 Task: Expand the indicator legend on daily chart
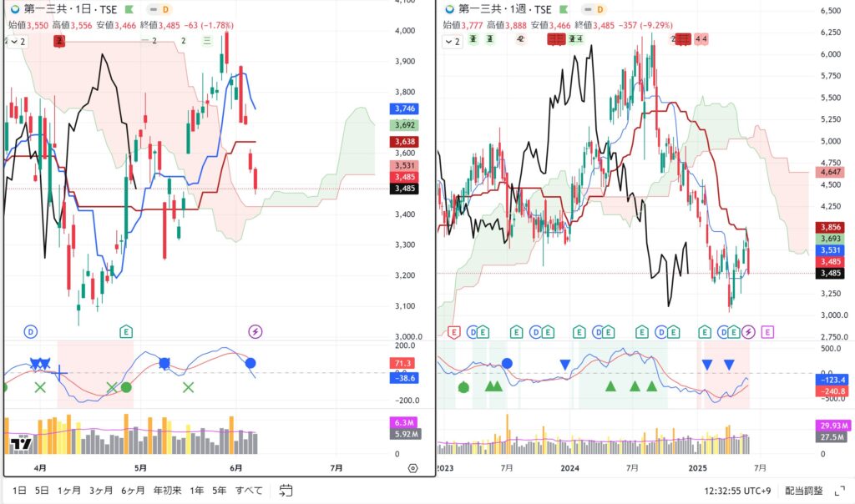[x=18, y=42]
